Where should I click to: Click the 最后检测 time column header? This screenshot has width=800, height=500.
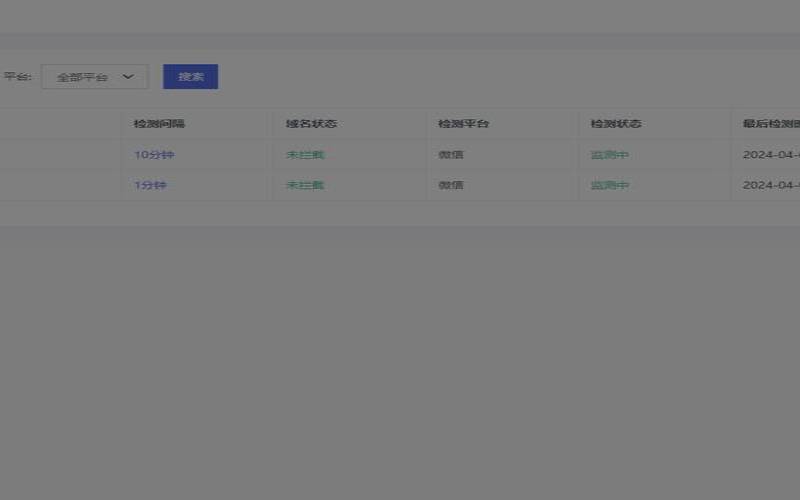coord(770,124)
